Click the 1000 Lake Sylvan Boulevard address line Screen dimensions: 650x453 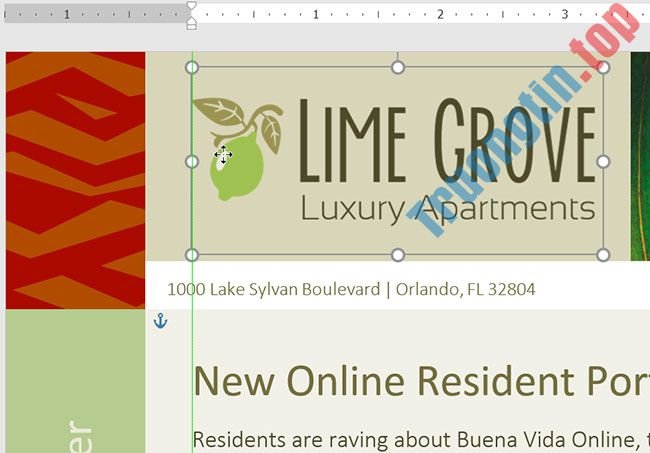coord(350,289)
